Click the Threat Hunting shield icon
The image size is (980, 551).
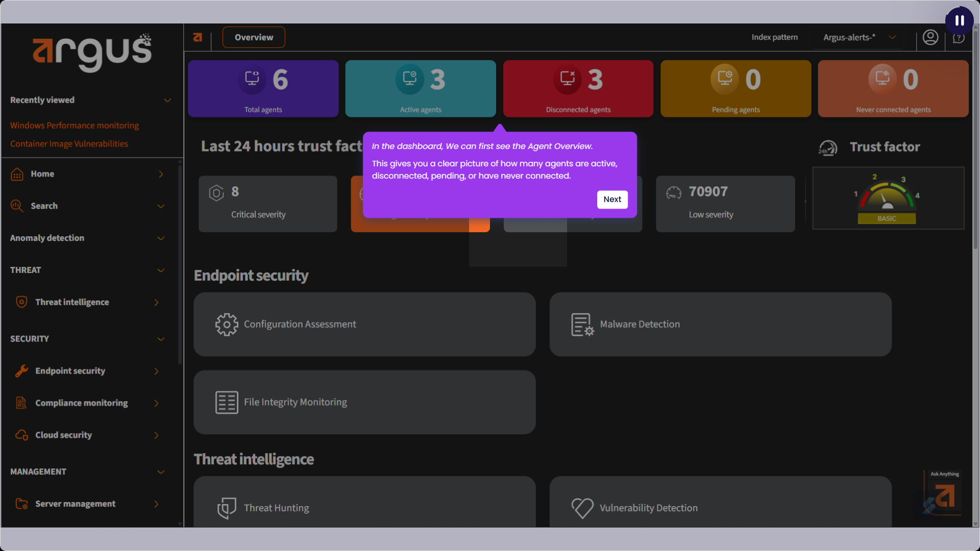point(227,508)
